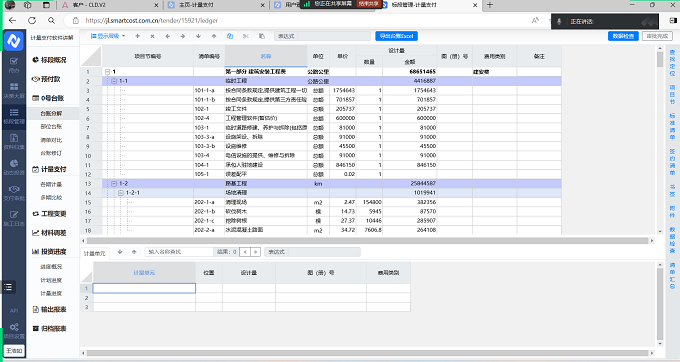Click the delete row X icon
This screenshot has height=362, width=680.
click(x=152, y=36)
